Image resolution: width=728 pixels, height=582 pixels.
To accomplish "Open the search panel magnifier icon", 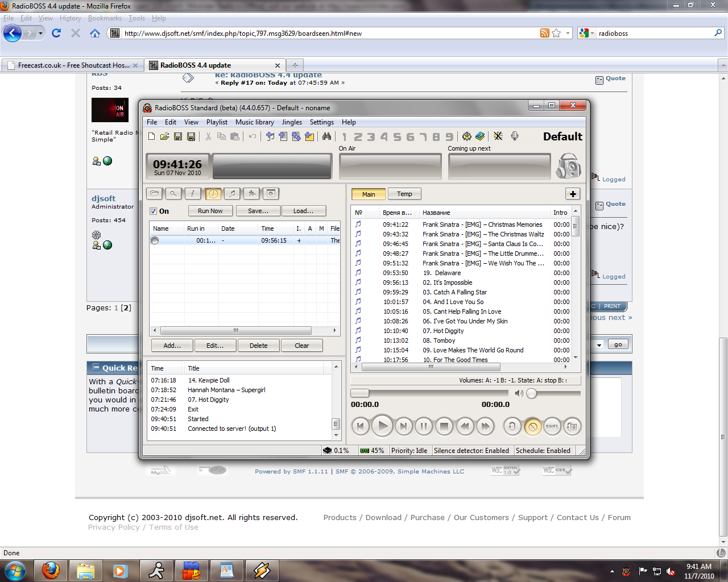I will (x=173, y=194).
